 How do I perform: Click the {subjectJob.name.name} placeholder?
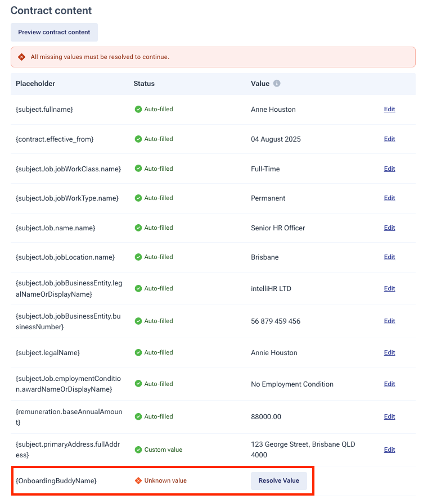pyautogui.click(x=55, y=228)
